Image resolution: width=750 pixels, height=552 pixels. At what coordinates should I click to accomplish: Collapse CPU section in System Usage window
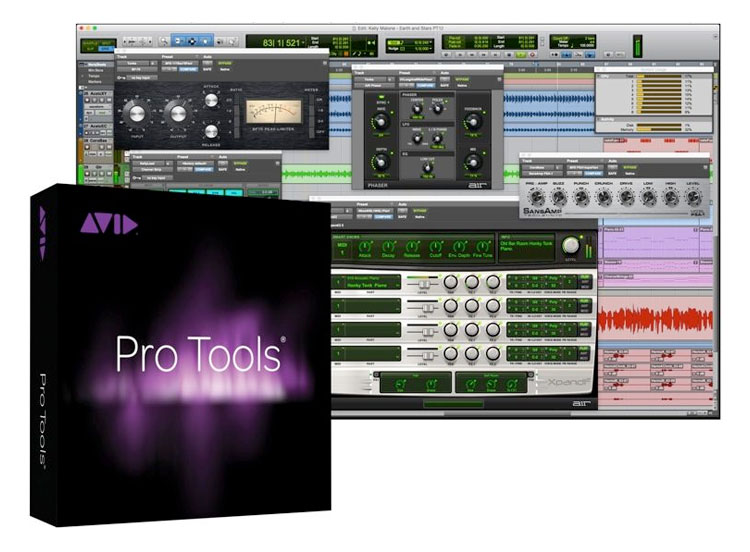[x=599, y=76]
